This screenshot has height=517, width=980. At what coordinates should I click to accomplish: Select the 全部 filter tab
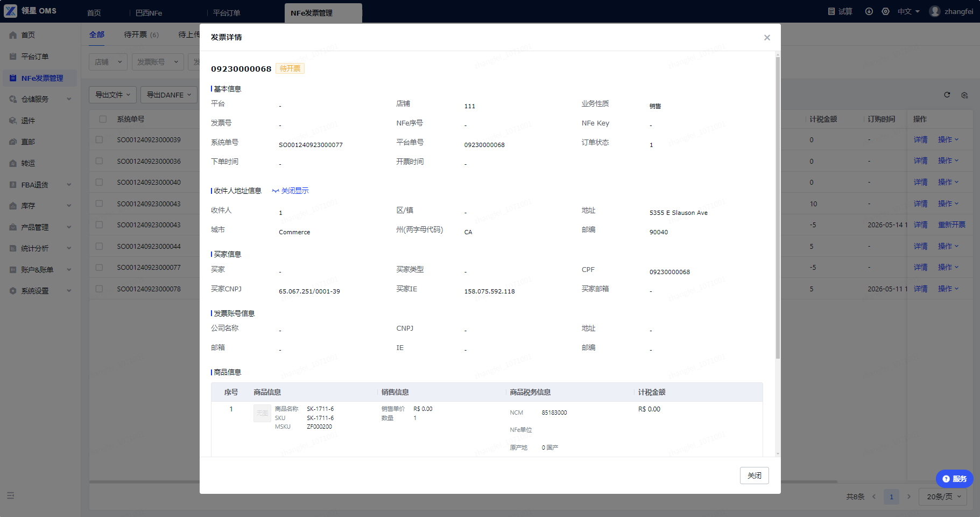[x=97, y=34]
